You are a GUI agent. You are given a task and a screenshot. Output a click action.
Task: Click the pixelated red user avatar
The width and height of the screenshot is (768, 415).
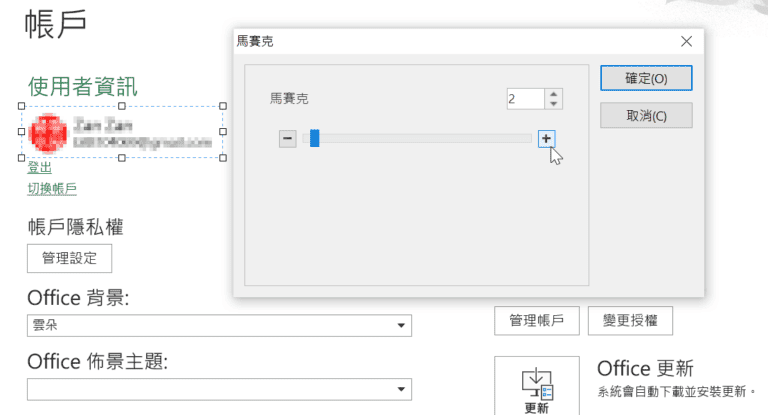48,132
